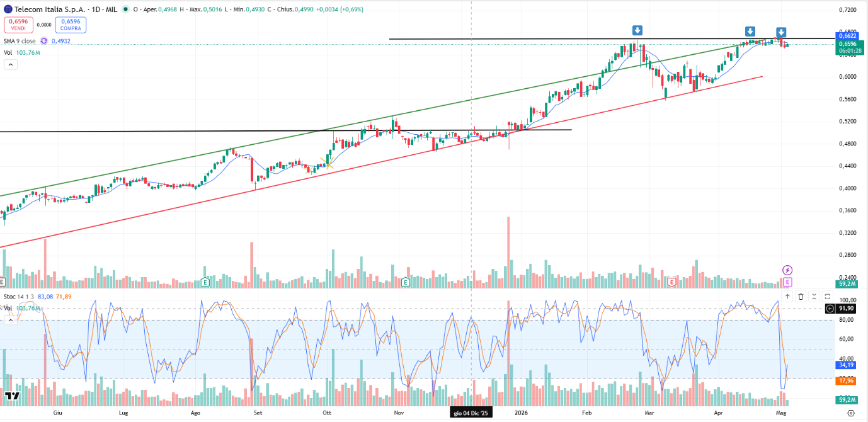
Task: Select the Vol 103,76M legend in main pane
Action: click(x=22, y=53)
